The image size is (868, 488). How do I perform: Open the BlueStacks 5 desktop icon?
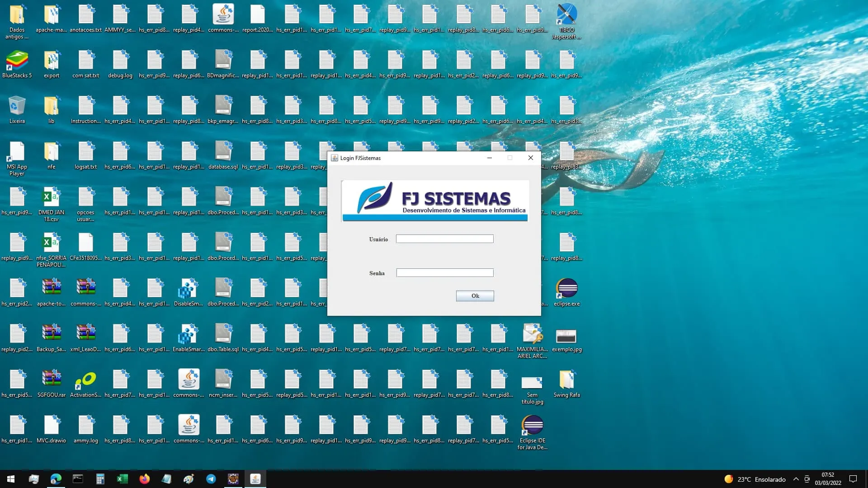click(x=17, y=64)
